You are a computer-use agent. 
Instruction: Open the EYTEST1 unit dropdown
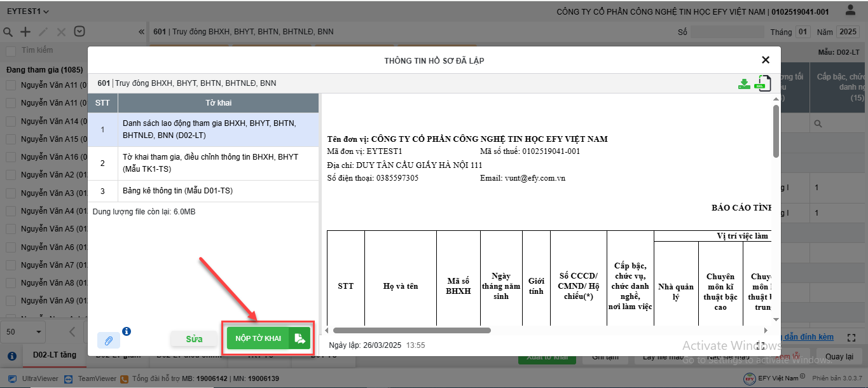coord(28,11)
